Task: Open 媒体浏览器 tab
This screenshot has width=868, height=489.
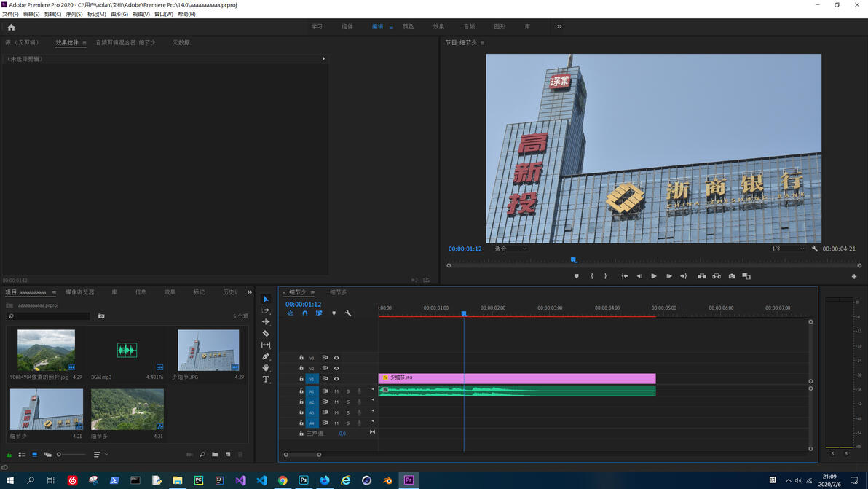Action: (80, 292)
